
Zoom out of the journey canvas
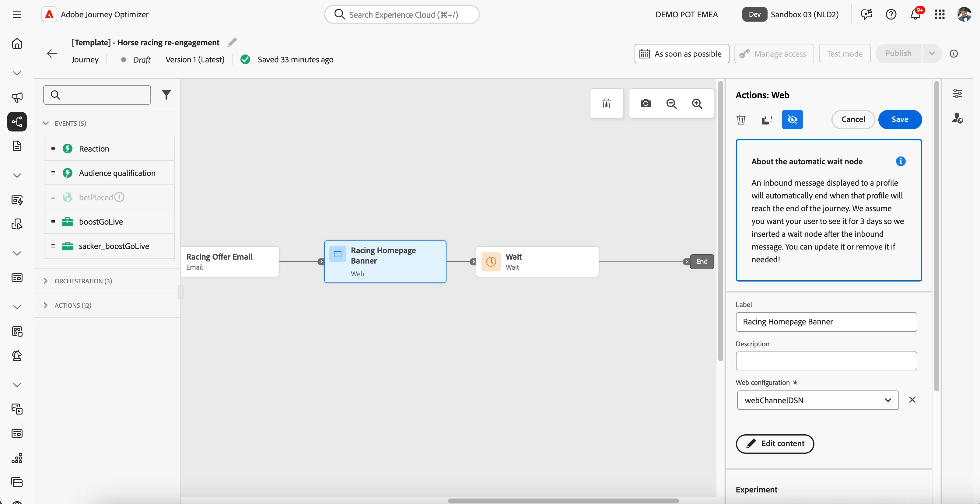coord(671,103)
